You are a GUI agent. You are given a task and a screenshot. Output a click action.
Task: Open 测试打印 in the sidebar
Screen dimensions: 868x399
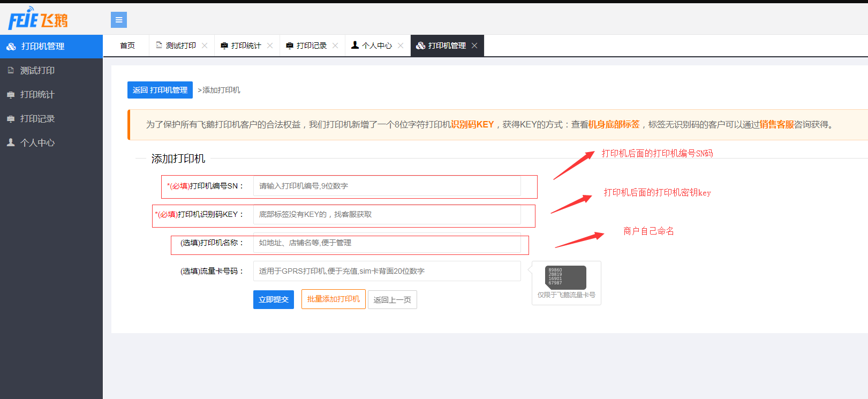click(51, 70)
